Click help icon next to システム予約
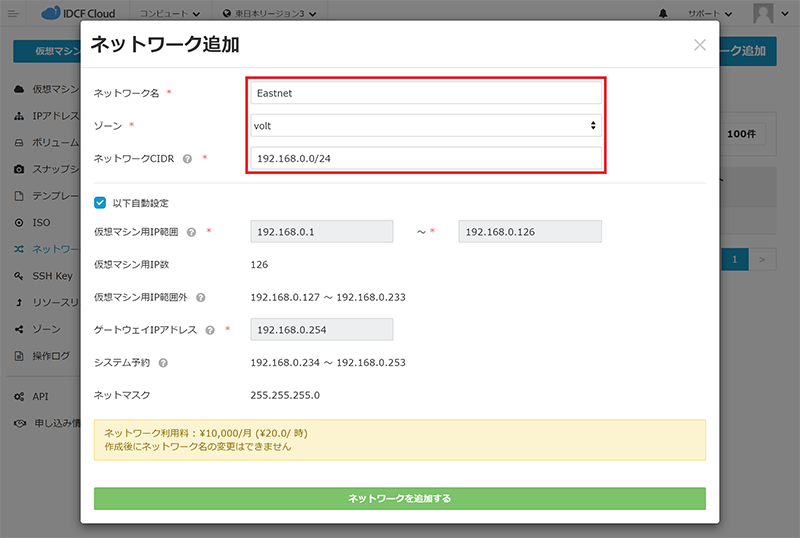This screenshot has width=800, height=538. (163, 363)
